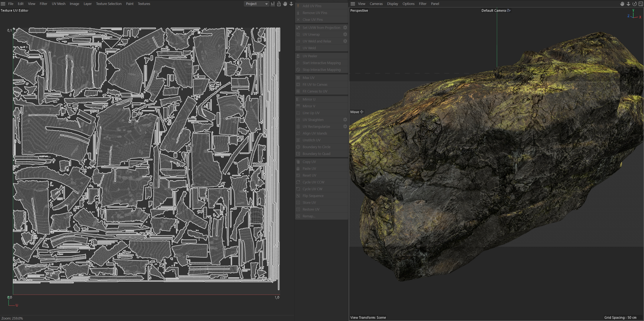
Task: Click the camera icon beside Default Camera
Action: tap(509, 11)
